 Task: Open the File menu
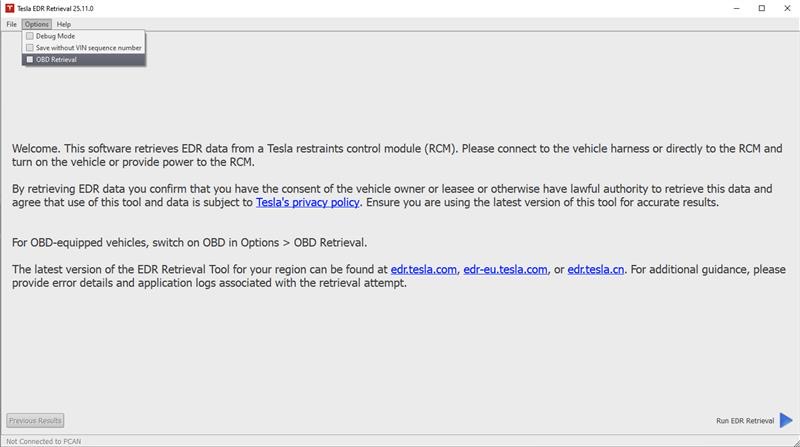(11, 24)
